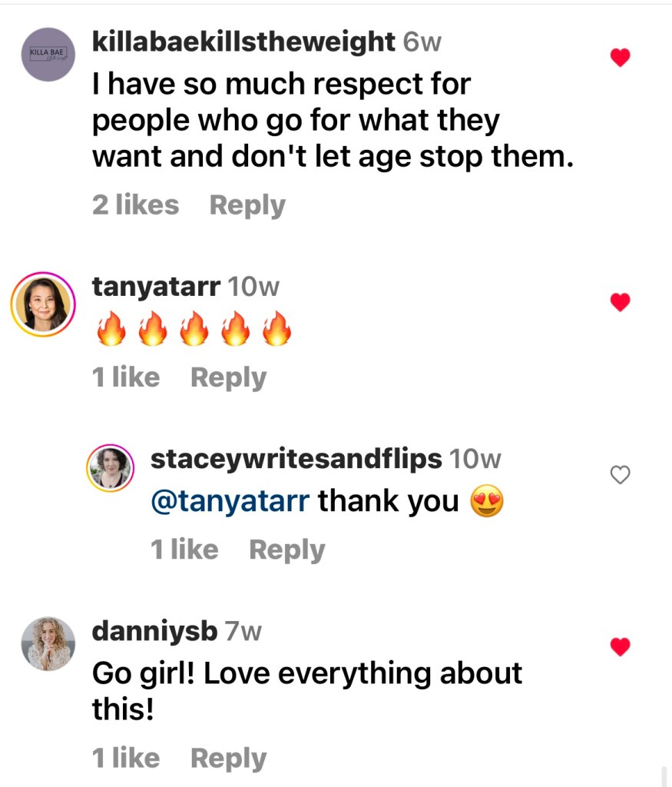Image resolution: width=672 pixels, height=787 pixels.
Task: Like staceywritesandflips's thank you reply
Action: [620, 476]
